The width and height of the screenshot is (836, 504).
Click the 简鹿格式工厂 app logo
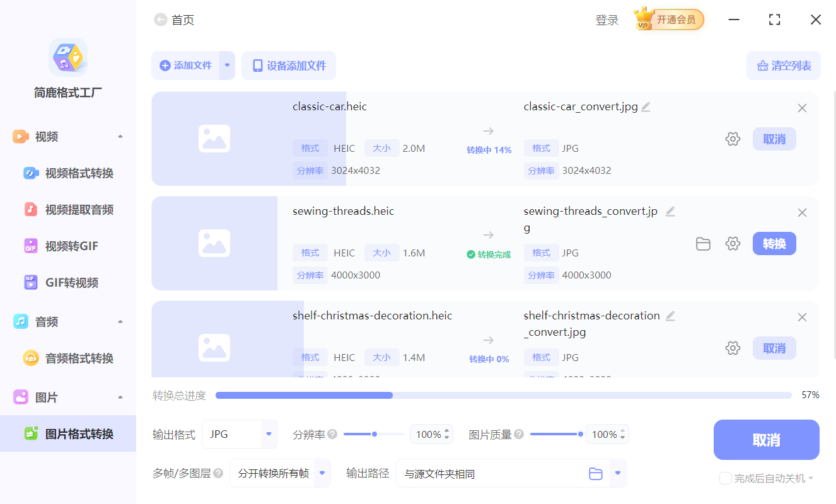[68, 57]
